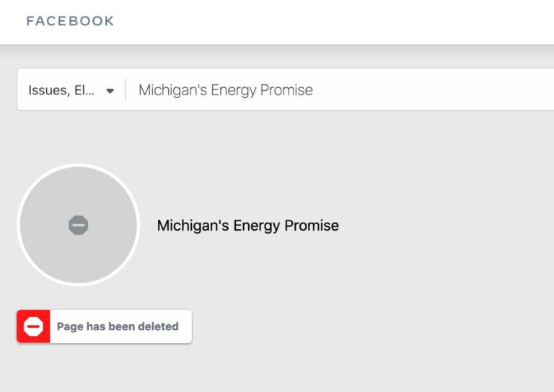Image resolution: width=554 pixels, height=392 pixels.
Task: Click the red no-entry icon badge
Action: click(33, 326)
